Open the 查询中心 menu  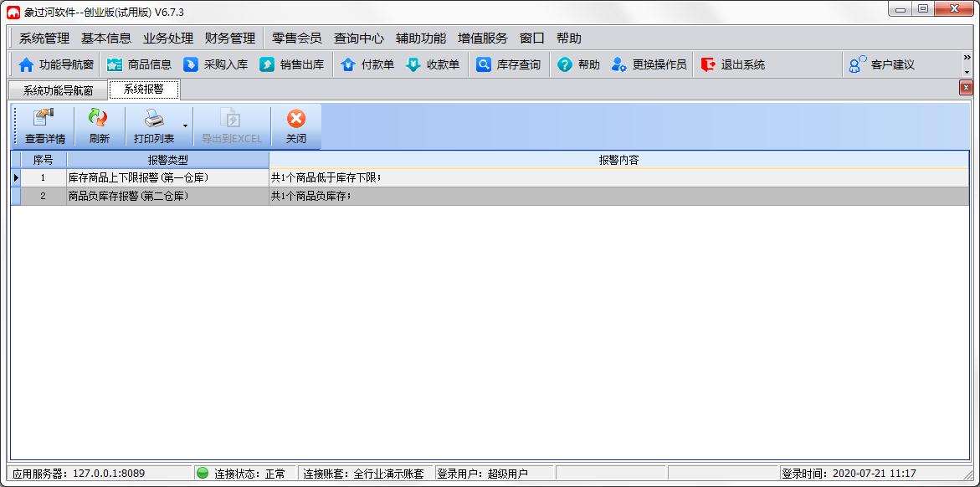coord(358,38)
